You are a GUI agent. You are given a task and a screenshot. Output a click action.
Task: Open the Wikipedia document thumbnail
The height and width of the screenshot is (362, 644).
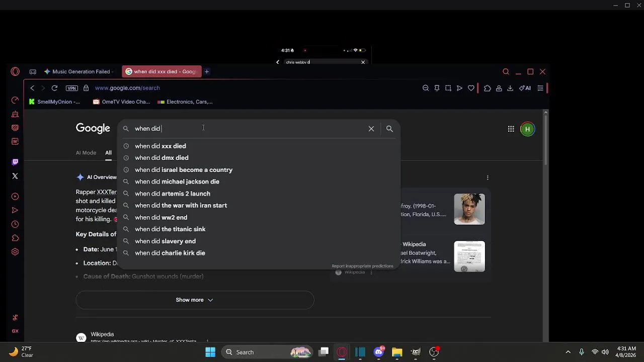[x=469, y=256]
